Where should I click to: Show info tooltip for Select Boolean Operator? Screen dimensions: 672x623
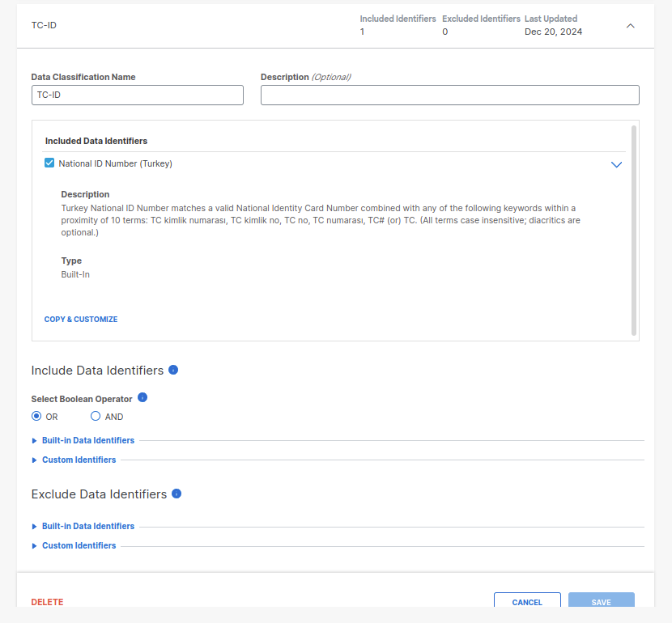[142, 397]
